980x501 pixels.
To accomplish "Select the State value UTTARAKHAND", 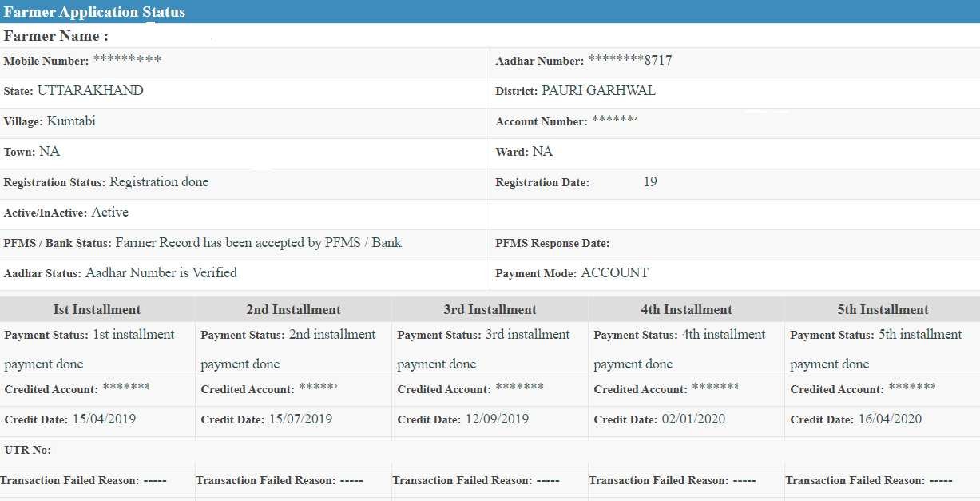I will tap(90, 91).
